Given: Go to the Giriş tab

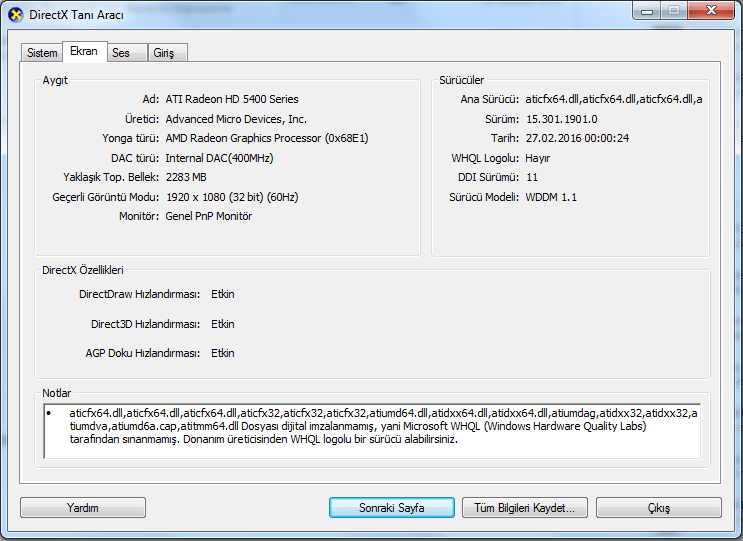Looking at the screenshot, I should (168, 53).
